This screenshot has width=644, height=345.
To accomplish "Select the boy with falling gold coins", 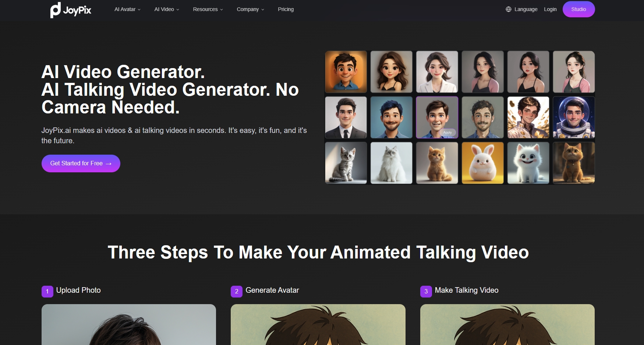I will pyautogui.click(x=528, y=117).
